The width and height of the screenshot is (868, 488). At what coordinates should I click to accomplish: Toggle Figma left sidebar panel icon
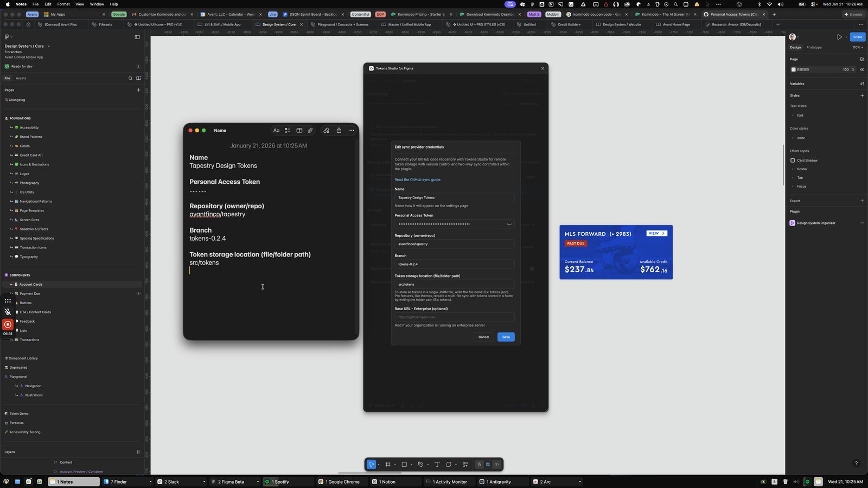pos(137,37)
